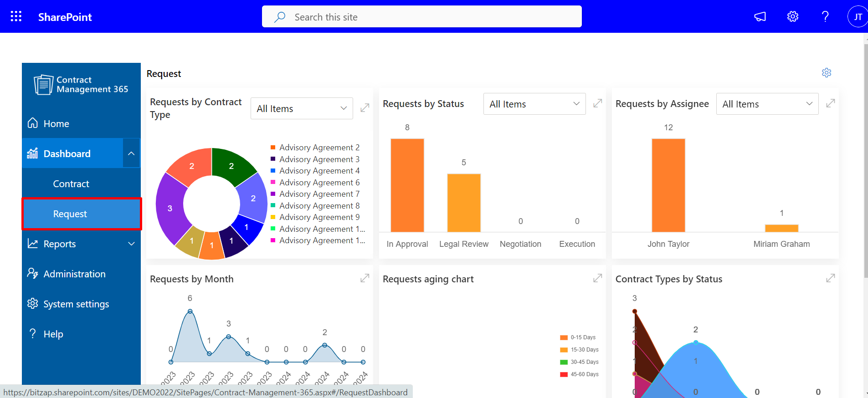Click the Contract Management 365 logo

[81, 85]
